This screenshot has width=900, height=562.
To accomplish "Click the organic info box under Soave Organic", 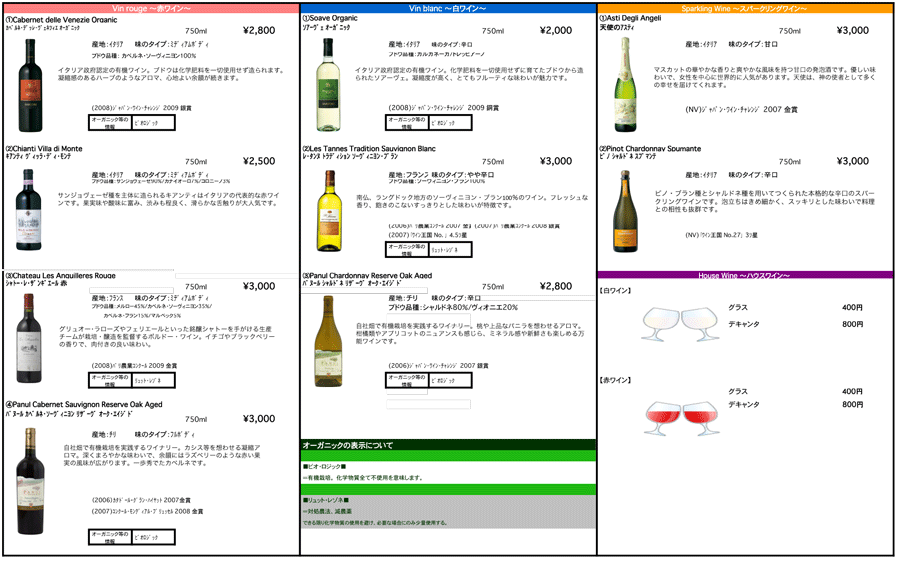I will coord(429,122).
